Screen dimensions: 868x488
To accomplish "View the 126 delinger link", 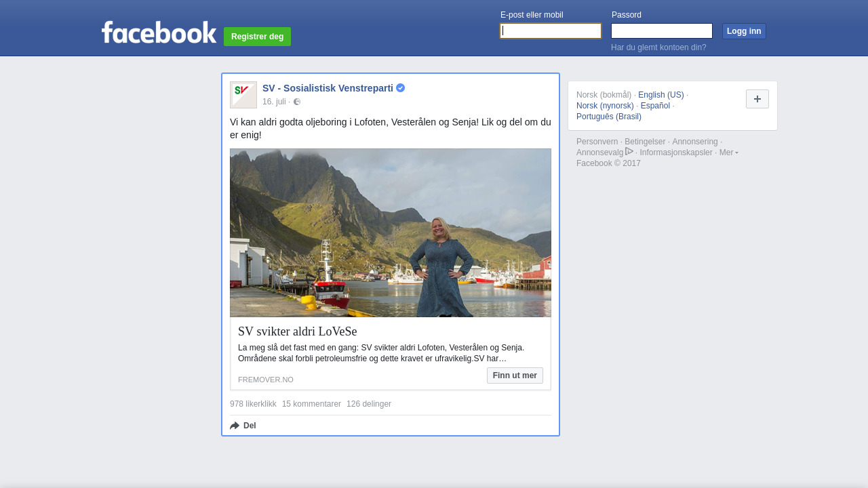I will point(369,404).
